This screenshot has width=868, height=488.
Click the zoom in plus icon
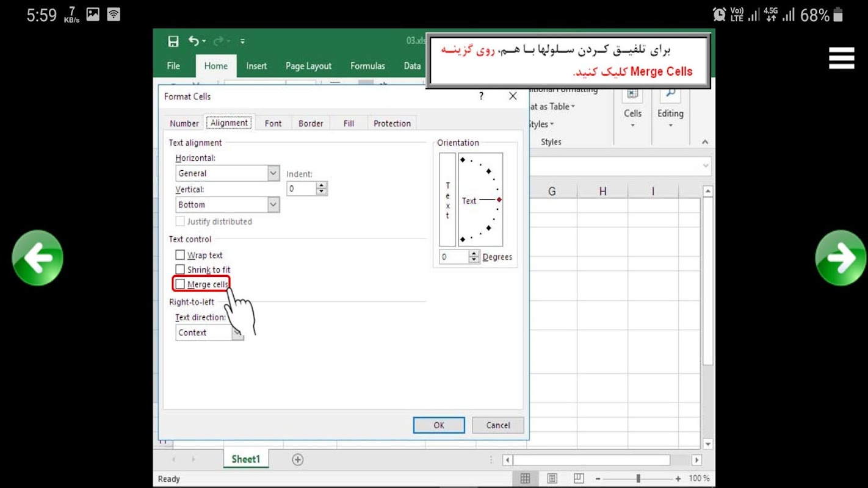pos(678,479)
